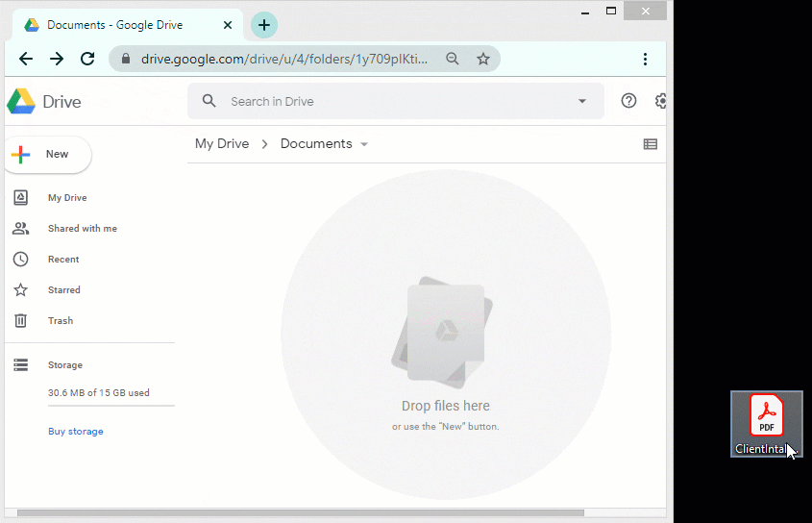This screenshot has height=523, width=812.
Task: Click the New button
Action: pos(48,155)
